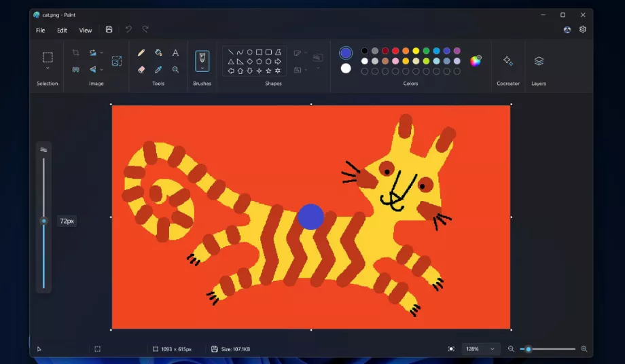The height and width of the screenshot is (364, 625).
Task: Open the Settings gear
Action: (x=583, y=29)
